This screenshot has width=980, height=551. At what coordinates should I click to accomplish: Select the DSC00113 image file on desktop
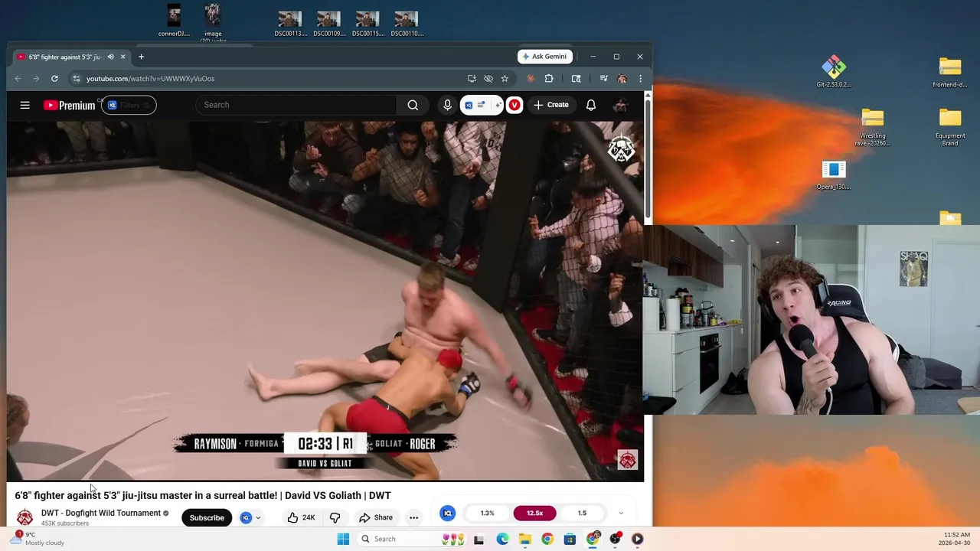coord(290,24)
